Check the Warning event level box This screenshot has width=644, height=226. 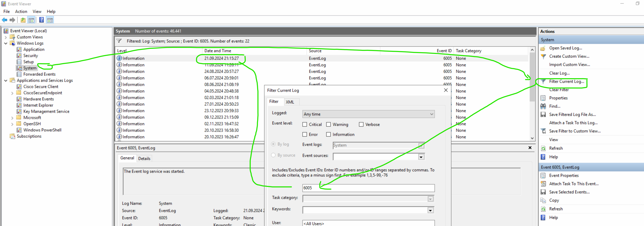click(x=328, y=124)
